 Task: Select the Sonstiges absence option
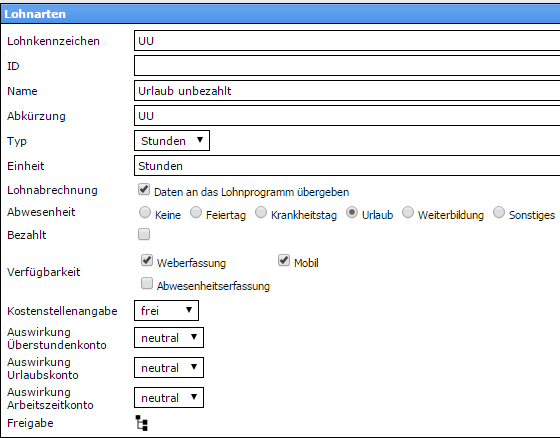point(499,212)
